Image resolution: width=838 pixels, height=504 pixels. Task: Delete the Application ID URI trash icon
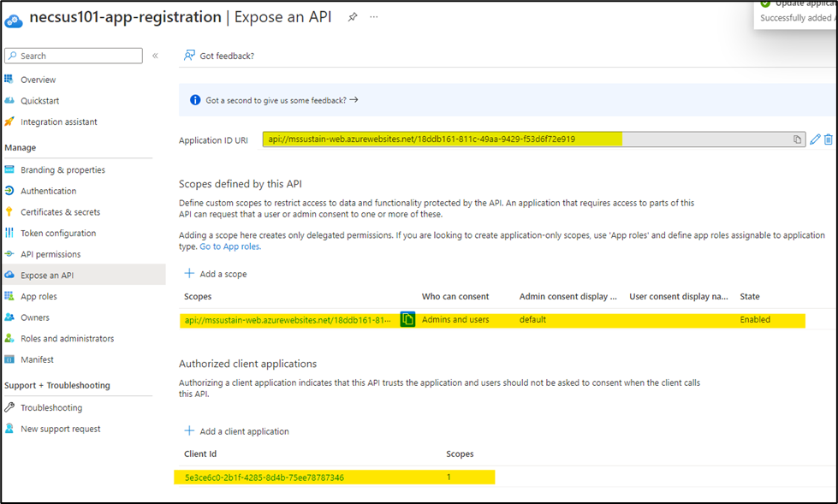[829, 139]
